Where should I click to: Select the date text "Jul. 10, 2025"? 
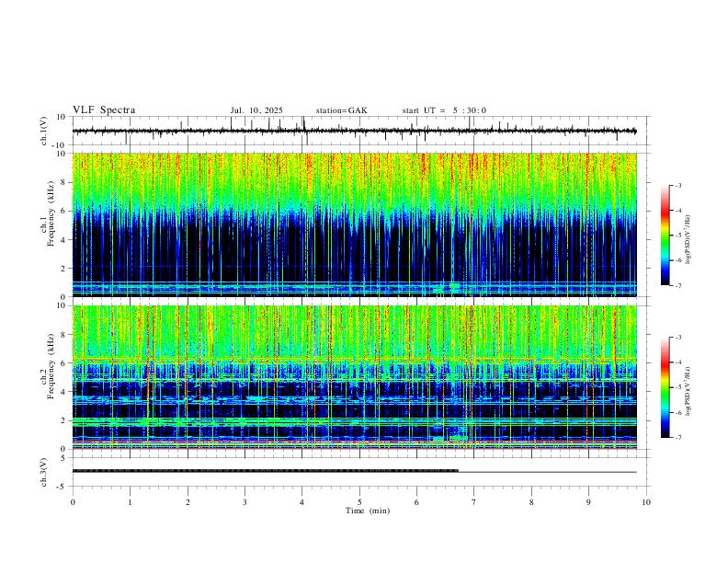pos(256,110)
